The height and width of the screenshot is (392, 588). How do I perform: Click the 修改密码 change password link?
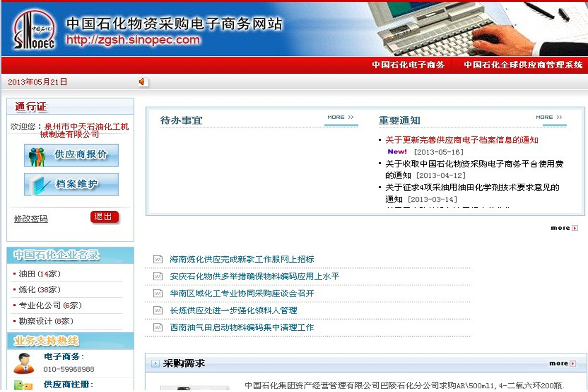[31, 219]
